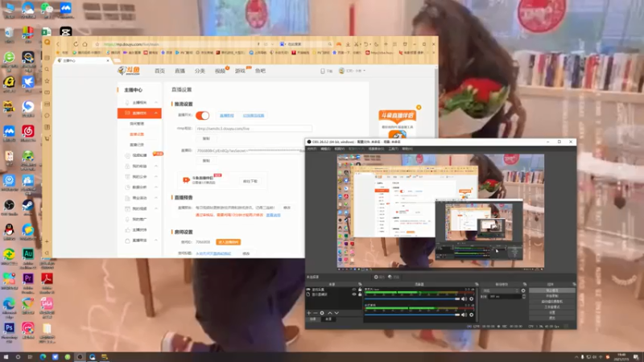Open the scene transition dropdown in OBS
Screen dimensions: 644x362
click(500, 290)
